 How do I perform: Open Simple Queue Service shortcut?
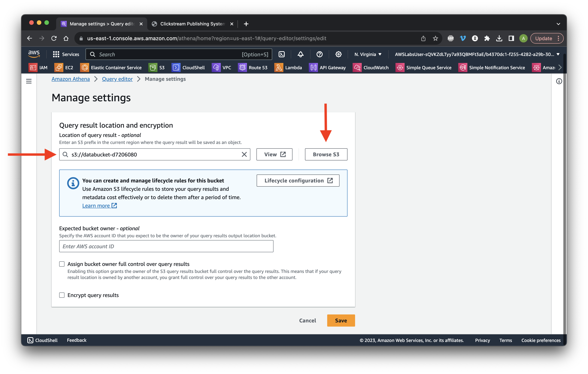[423, 68]
